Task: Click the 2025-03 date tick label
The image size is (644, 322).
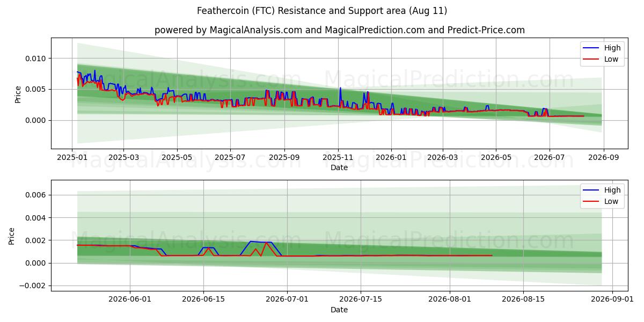Action: (x=123, y=157)
